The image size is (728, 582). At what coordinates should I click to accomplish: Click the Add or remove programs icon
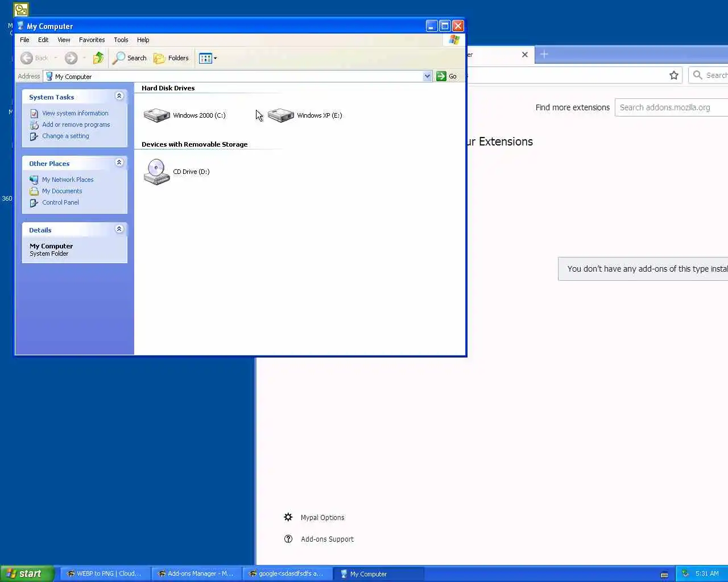(x=34, y=125)
